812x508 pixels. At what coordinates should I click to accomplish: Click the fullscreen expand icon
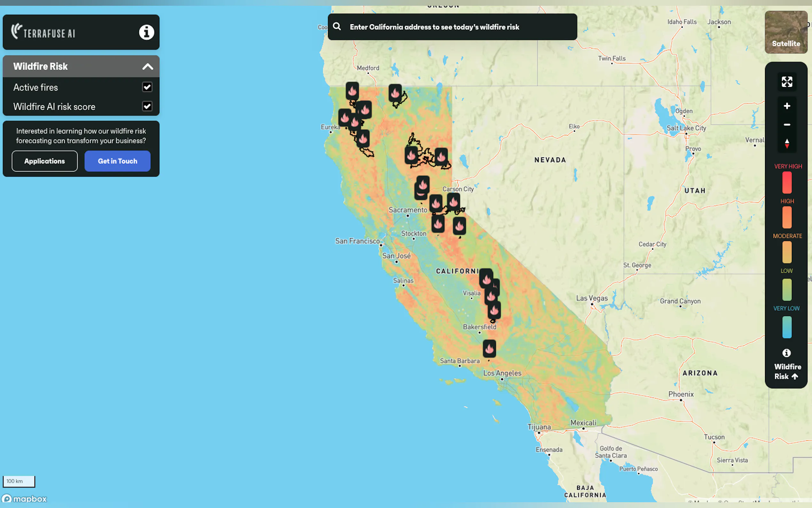pos(786,82)
